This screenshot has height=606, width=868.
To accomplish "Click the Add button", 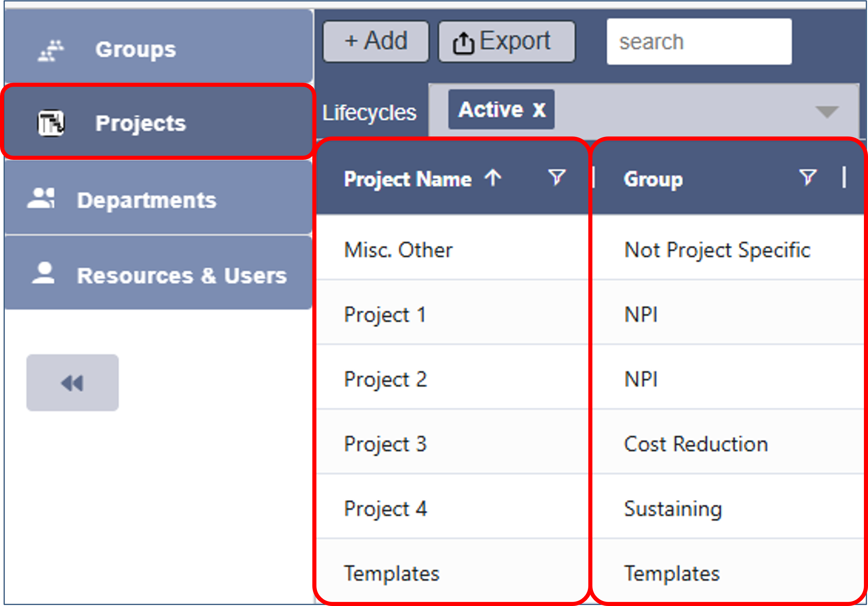I will click(x=376, y=41).
